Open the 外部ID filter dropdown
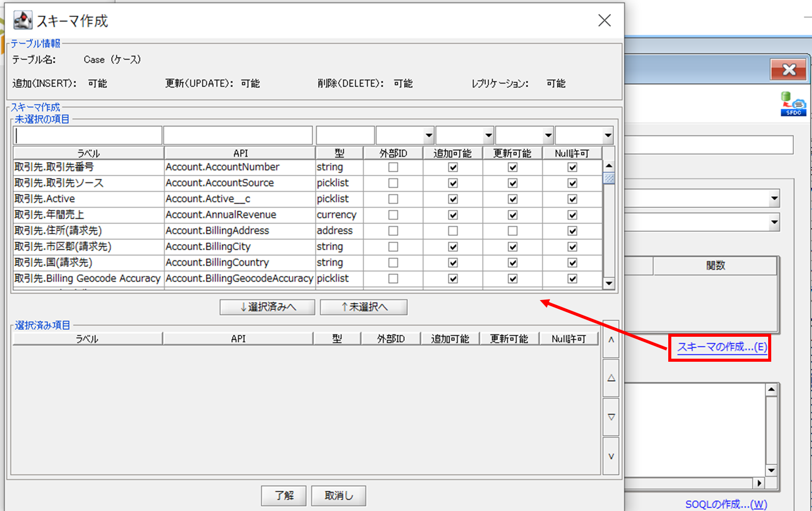The width and height of the screenshot is (812, 511). (x=428, y=136)
